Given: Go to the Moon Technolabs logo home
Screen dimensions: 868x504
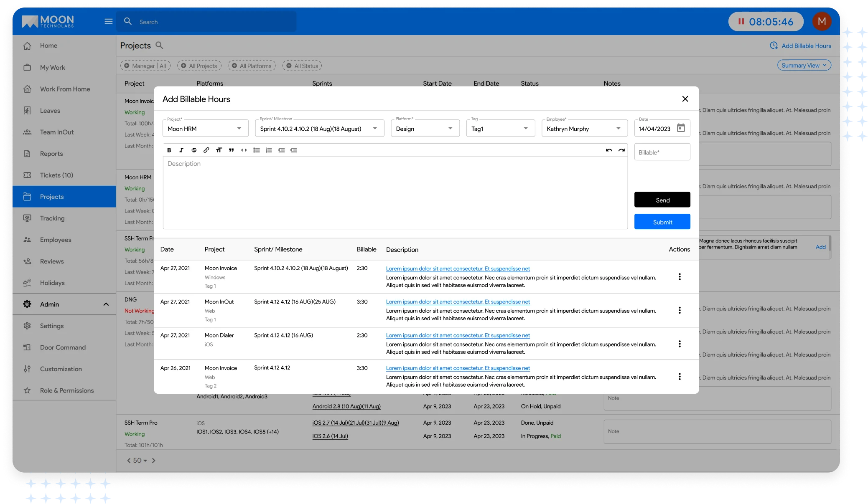Looking at the screenshot, I should click(x=48, y=21).
